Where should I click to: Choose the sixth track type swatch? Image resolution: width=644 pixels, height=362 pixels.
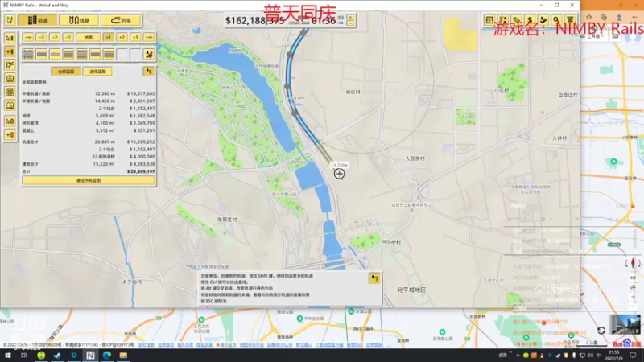(95, 54)
